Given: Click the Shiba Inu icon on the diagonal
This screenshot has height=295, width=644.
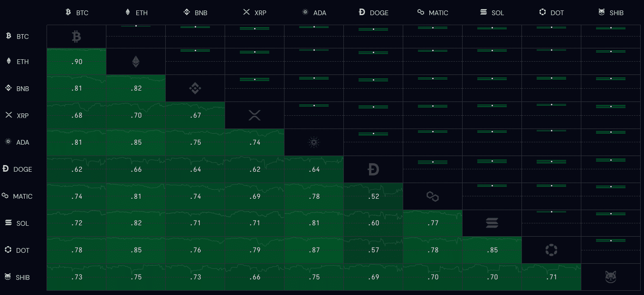Looking at the screenshot, I should pyautogui.click(x=611, y=277).
